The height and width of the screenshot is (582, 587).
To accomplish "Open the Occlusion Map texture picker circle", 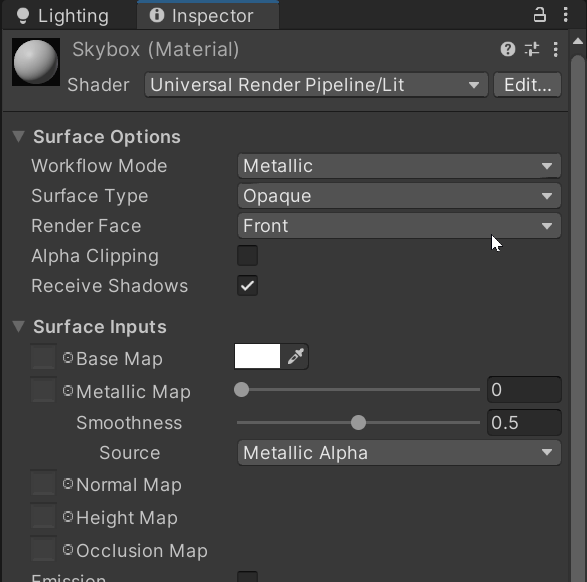I will coord(68,549).
